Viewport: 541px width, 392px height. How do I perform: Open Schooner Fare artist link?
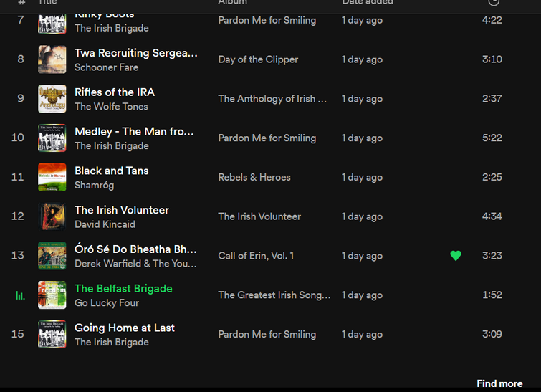pos(106,67)
